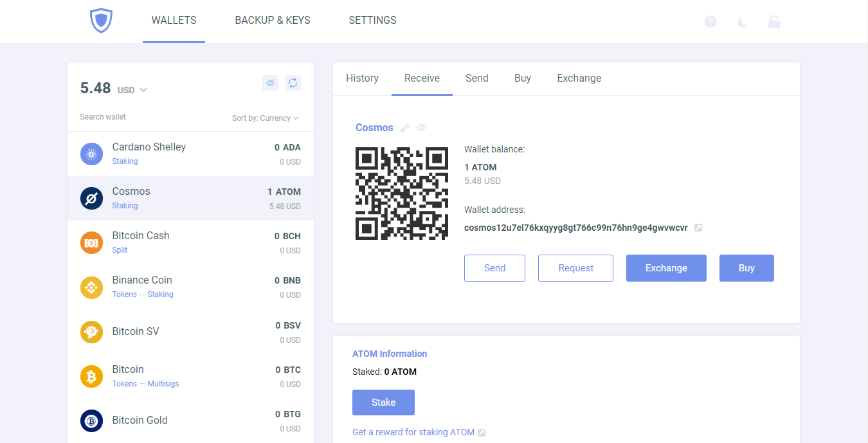Click the lock wallet icon
The width and height of the screenshot is (868, 443).
pos(774,21)
